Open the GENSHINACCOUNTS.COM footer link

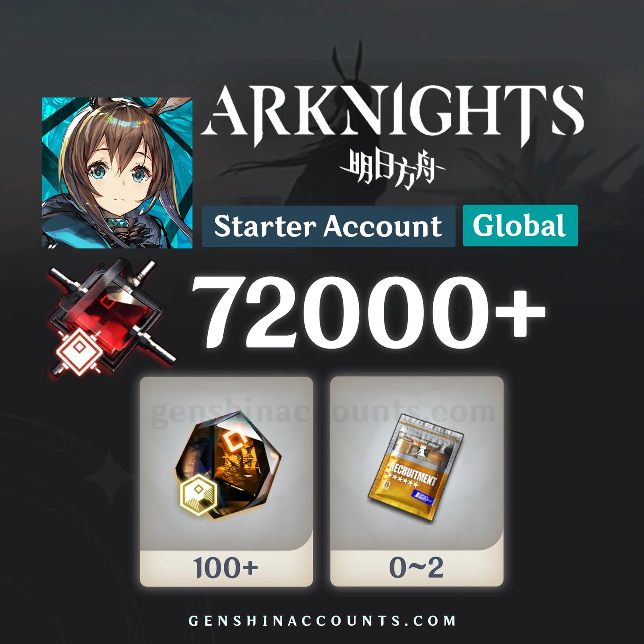coord(322,621)
